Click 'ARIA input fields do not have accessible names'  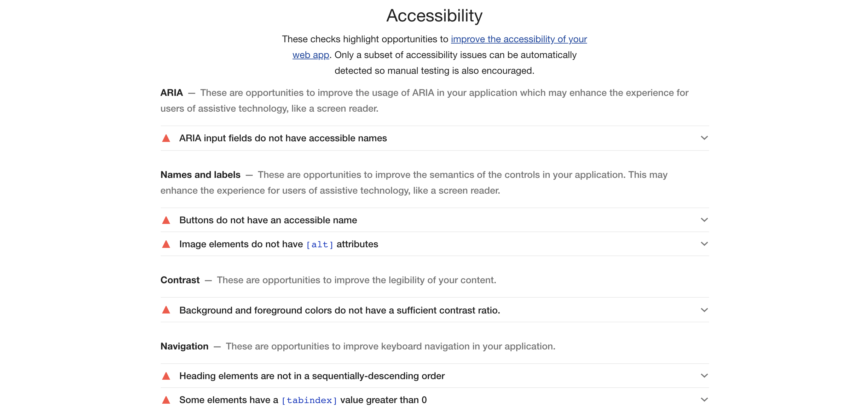[x=283, y=138]
